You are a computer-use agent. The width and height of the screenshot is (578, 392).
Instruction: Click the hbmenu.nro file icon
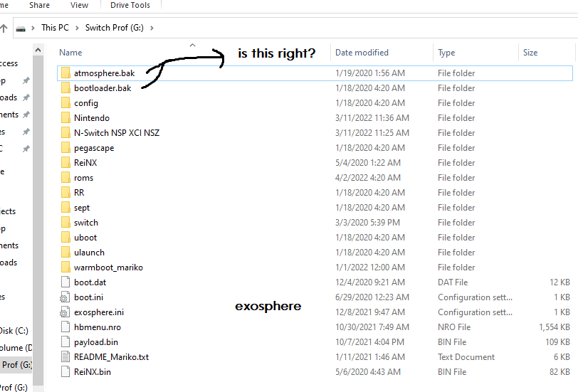tap(65, 327)
